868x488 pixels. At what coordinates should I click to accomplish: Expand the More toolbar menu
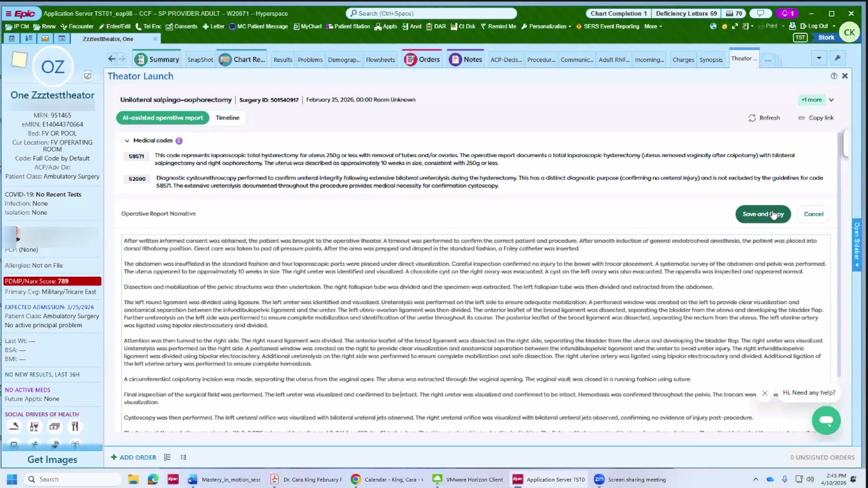tap(652, 26)
